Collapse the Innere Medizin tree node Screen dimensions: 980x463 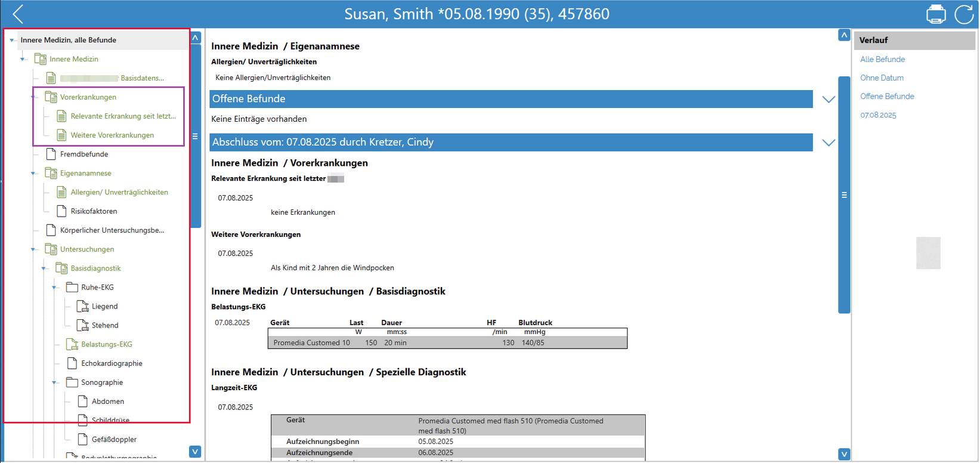click(23, 59)
